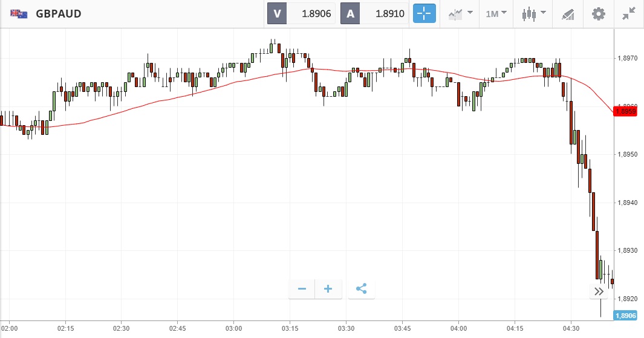Zoom in the chart with plus
Screen dimensions: 644x338
point(328,289)
